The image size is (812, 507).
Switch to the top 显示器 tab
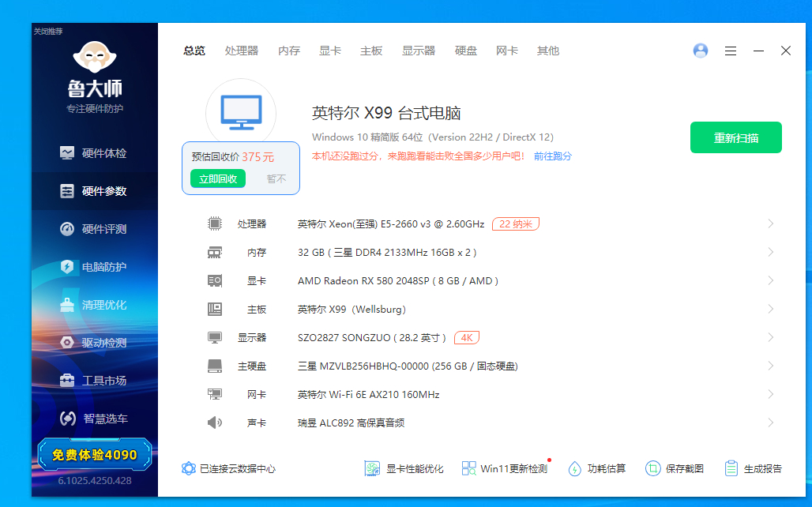(419, 51)
